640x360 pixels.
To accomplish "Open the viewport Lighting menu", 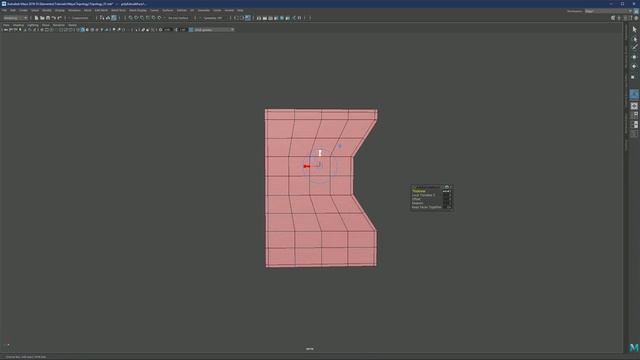I will [x=33, y=25].
